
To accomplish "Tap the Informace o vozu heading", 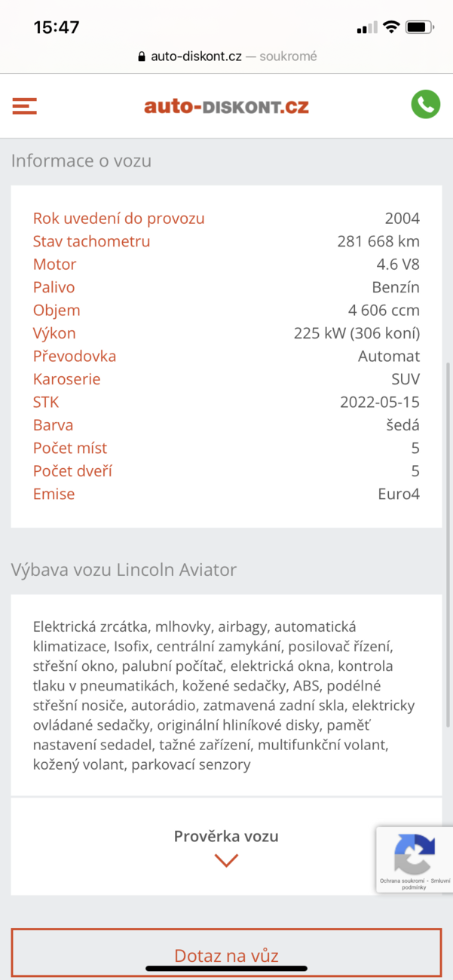I will (81, 161).
